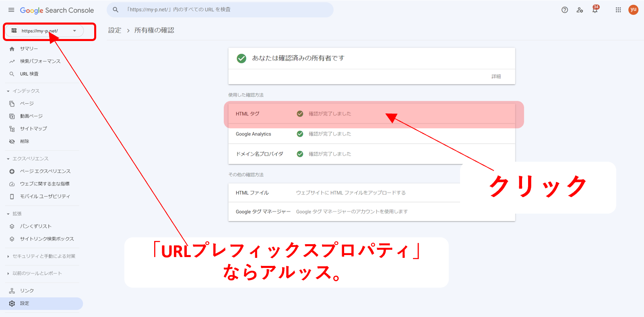This screenshot has height=317, width=644.
Task: Expand the Google Analytics verification row
Action: [372, 134]
